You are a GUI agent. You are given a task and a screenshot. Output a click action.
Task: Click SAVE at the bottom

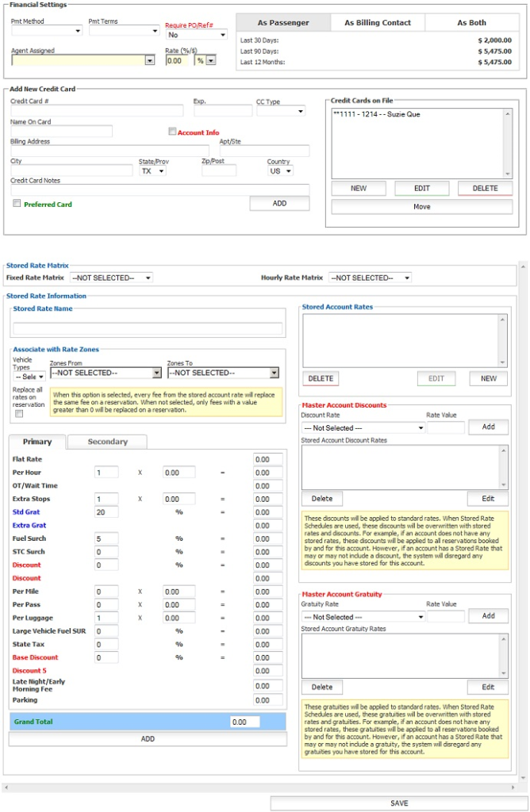[x=399, y=803]
